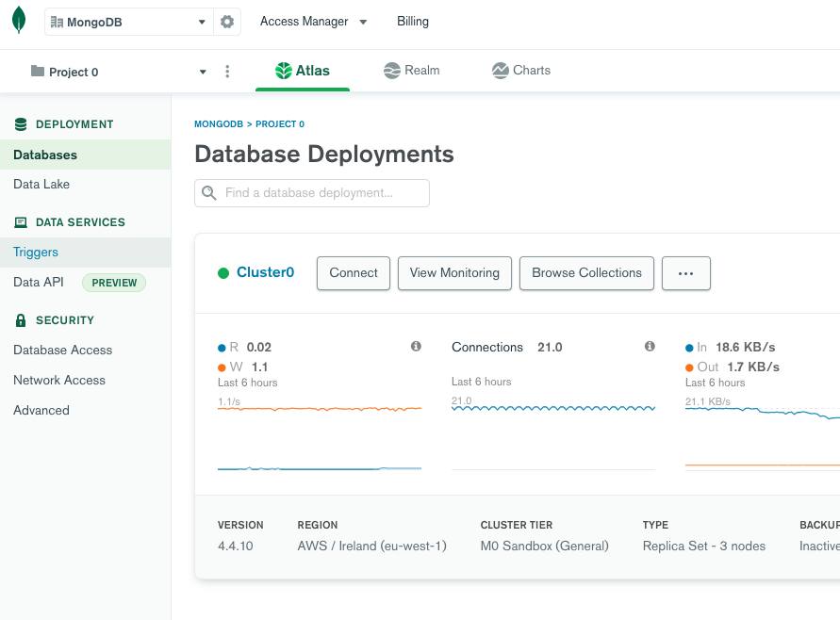Click the Deployment database stack icon
840x620 pixels.
[21, 124]
